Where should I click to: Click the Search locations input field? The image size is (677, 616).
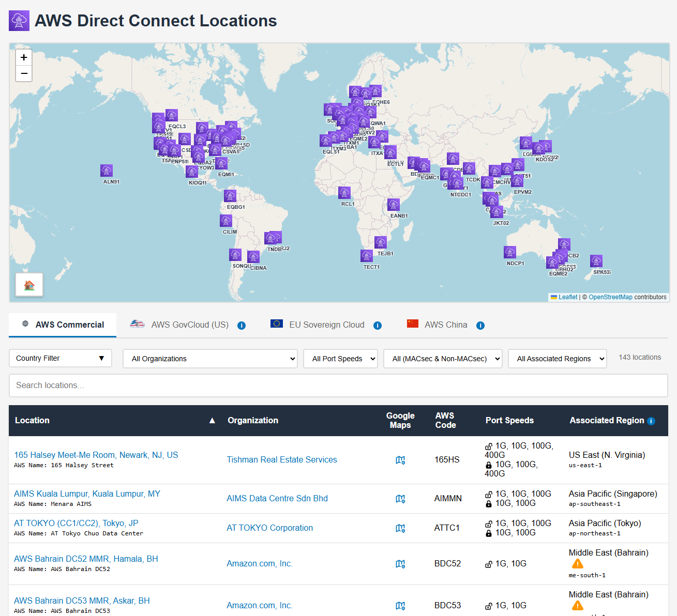pyautogui.click(x=338, y=386)
